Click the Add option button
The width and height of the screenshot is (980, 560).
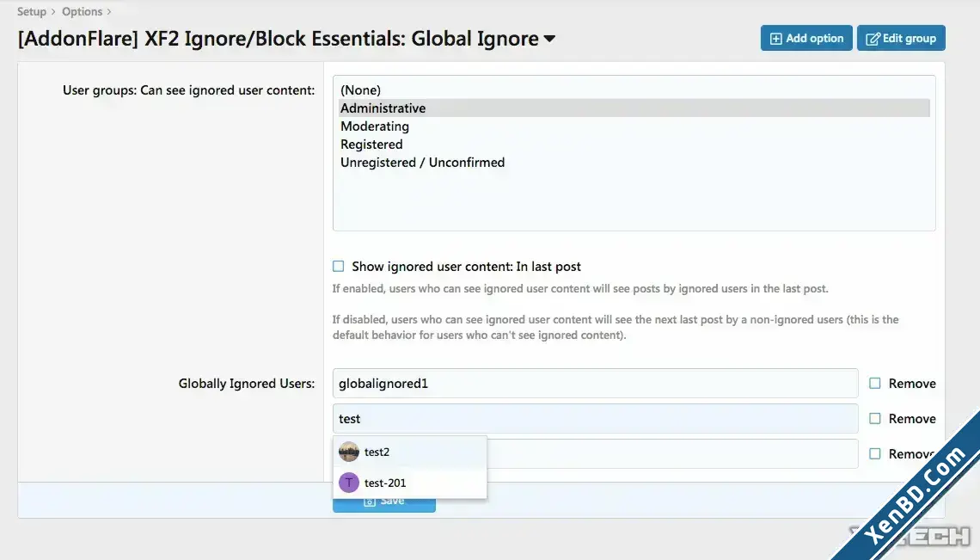click(806, 38)
